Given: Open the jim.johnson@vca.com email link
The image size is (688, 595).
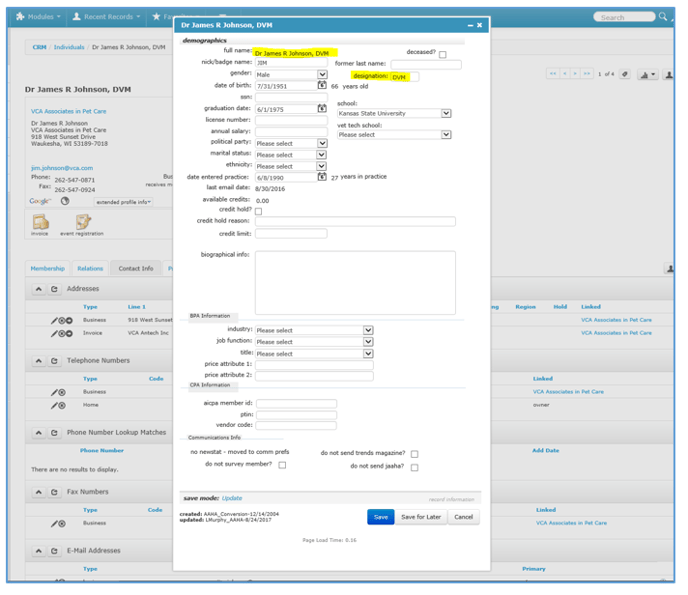Looking at the screenshot, I should (61, 169).
